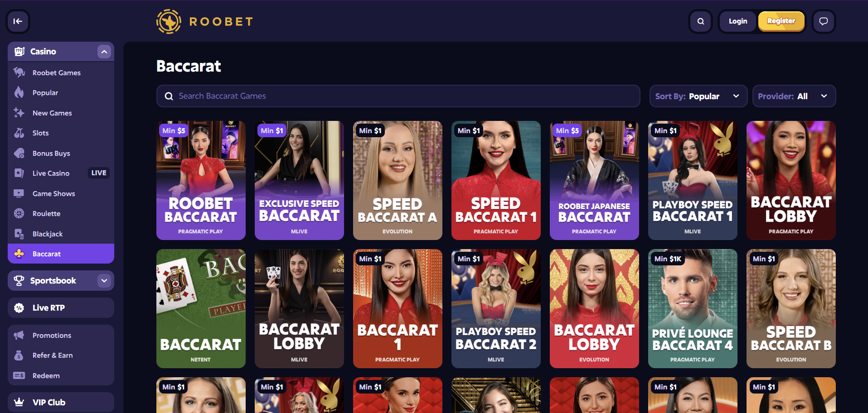Click the yellow Register button

click(781, 21)
